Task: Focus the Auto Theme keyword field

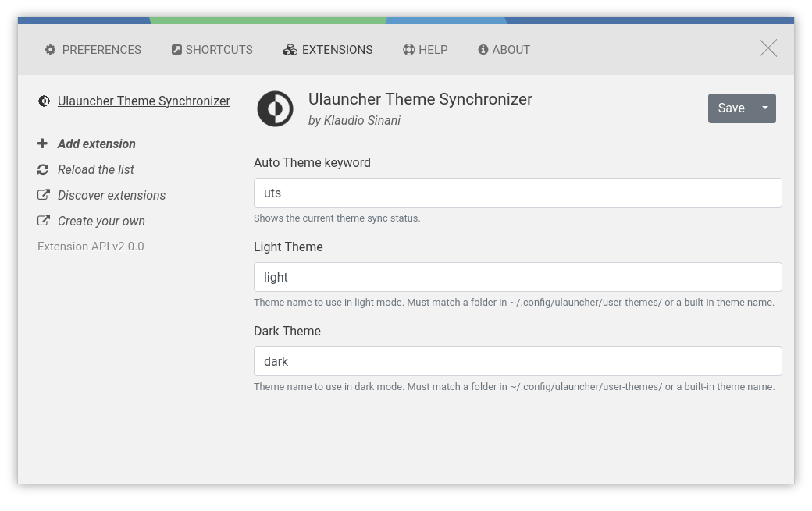Action: (518, 193)
